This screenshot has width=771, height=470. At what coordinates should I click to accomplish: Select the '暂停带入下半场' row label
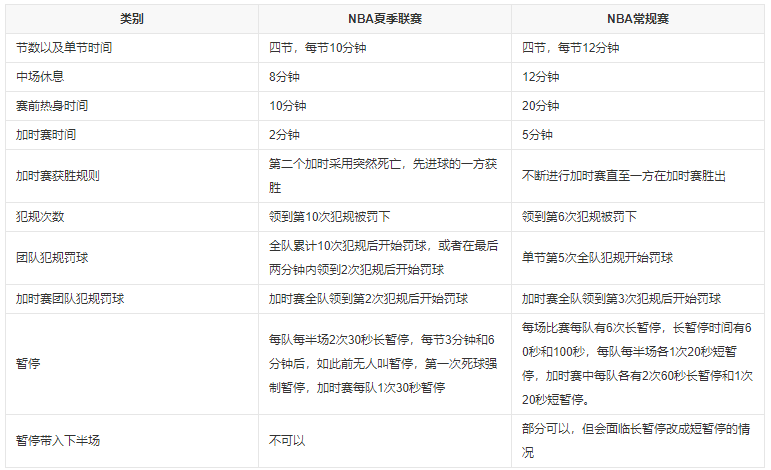tap(58, 441)
